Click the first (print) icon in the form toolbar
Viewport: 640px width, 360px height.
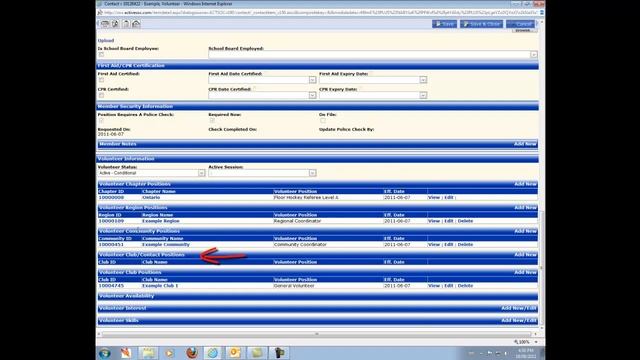(x=104, y=24)
